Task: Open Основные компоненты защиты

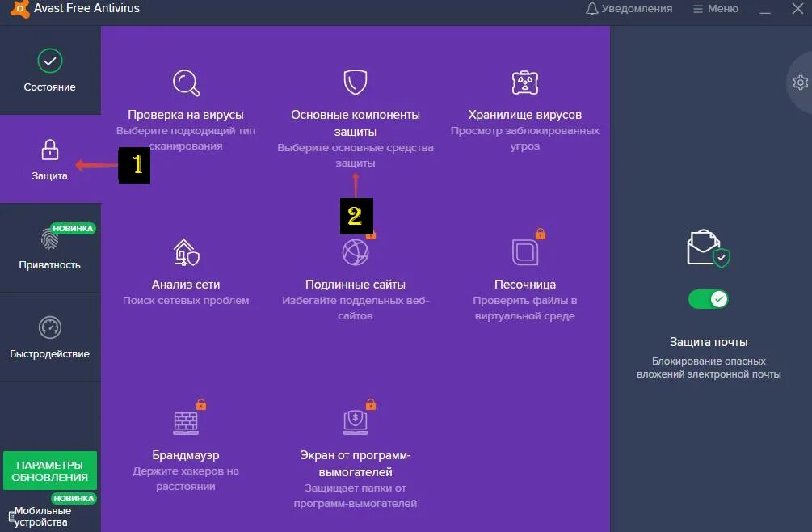Action: point(356,123)
